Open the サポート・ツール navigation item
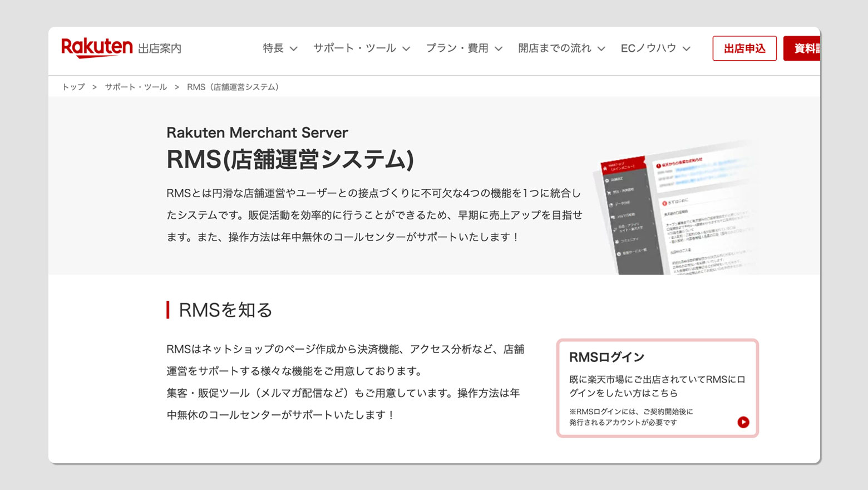The height and width of the screenshot is (490, 868). (354, 48)
